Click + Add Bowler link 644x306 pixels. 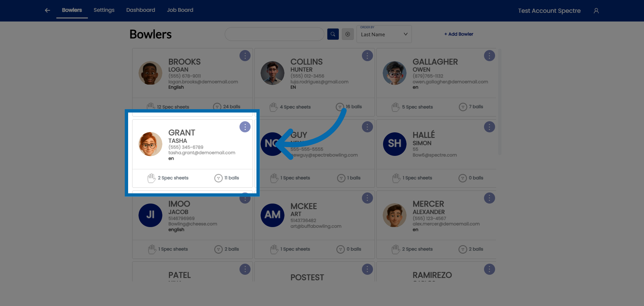point(459,34)
